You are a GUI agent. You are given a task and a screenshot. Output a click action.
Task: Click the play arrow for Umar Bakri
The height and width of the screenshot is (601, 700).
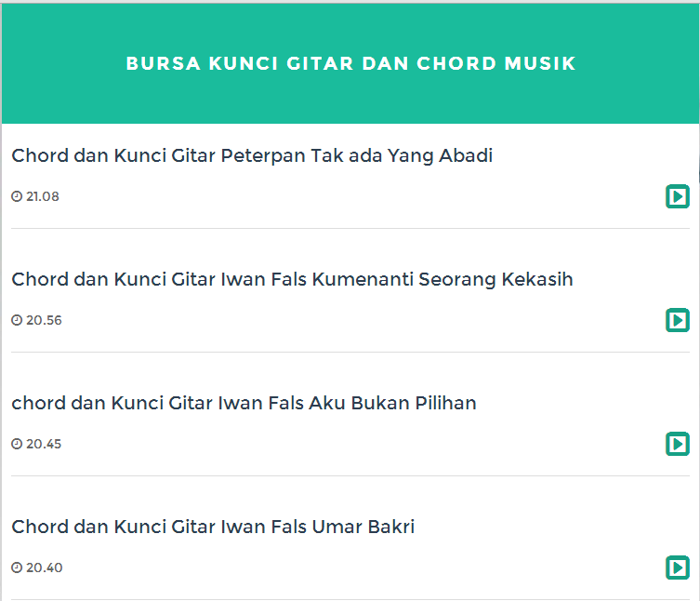click(678, 568)
